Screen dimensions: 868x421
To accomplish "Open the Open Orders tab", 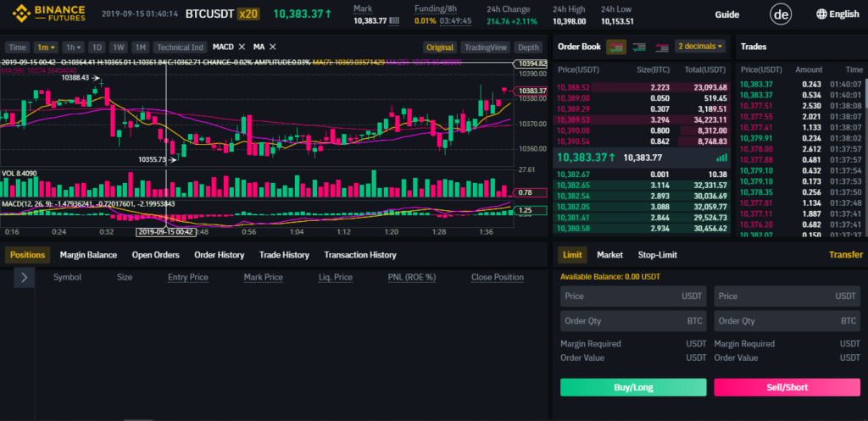I will click(156, 255).
